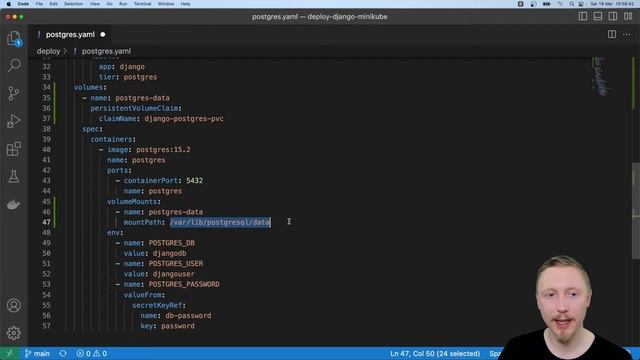Open the main branch picker in status bar

coord(37,353)
